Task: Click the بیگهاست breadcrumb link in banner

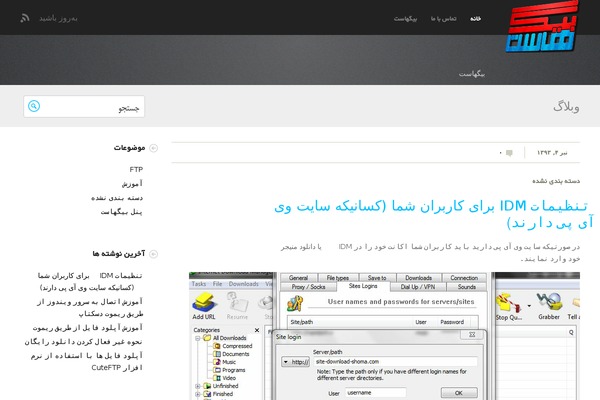Action: point(472,74)
